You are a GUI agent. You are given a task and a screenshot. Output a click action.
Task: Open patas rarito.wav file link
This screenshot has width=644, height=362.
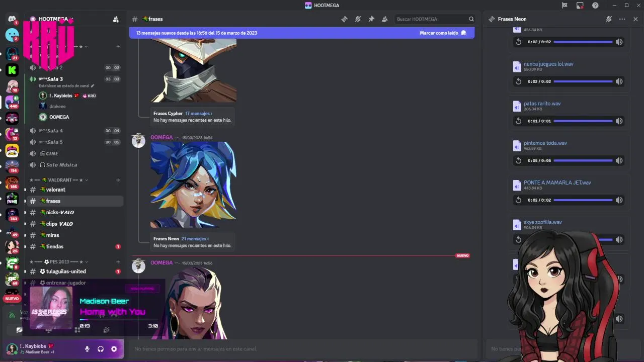[542, 104]
